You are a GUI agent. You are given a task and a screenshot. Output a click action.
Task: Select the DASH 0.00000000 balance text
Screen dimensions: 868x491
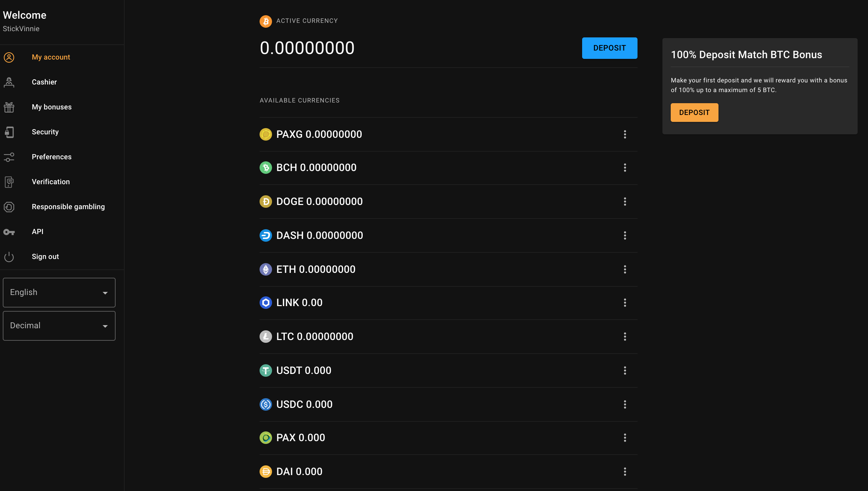click(x=320, y=235)
